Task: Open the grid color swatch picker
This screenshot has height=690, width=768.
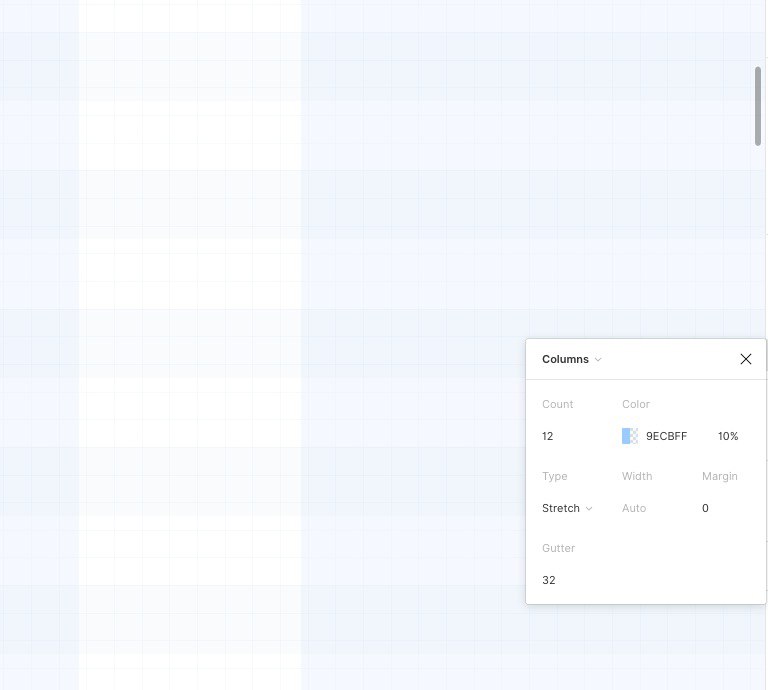Action: 630,436
